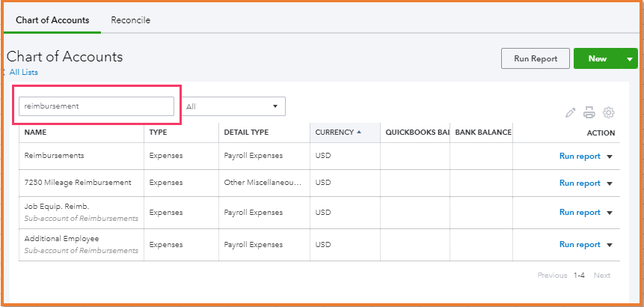Screen dimensions: 644x307
Task: Switch to the Reconcile tab
Action: pos(131,20)
